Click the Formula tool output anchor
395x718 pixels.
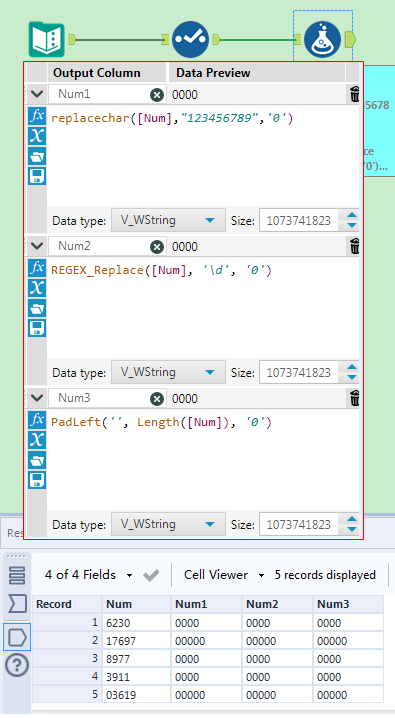[350, 39]
